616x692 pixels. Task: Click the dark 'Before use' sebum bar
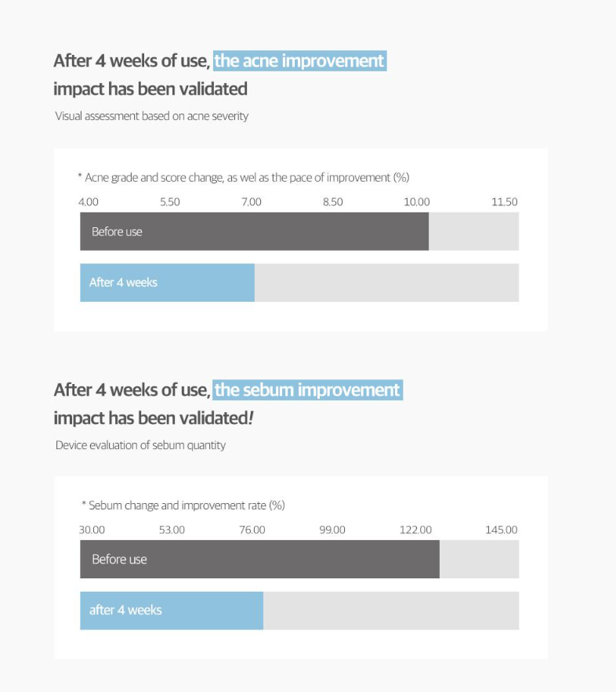click(x=260, y=559)
